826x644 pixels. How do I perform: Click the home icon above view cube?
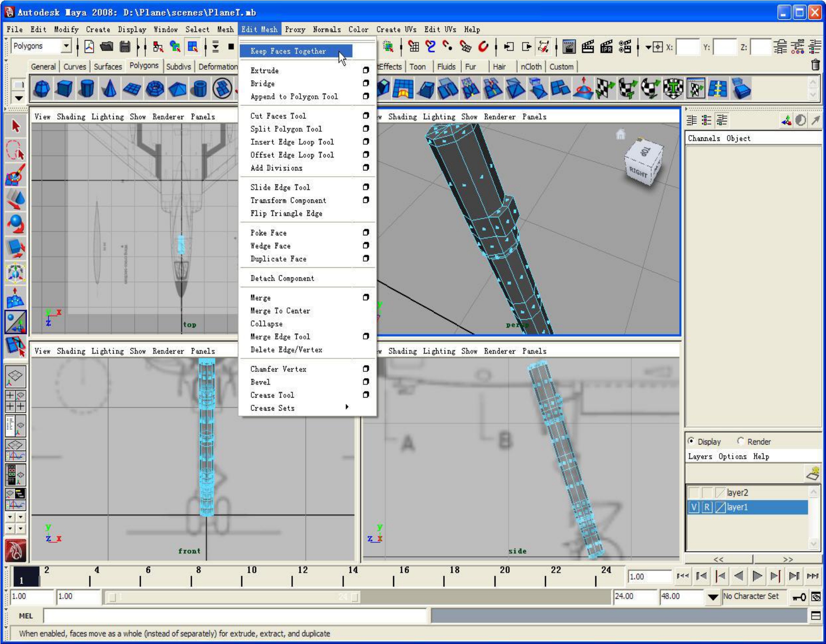coord(620,134)
